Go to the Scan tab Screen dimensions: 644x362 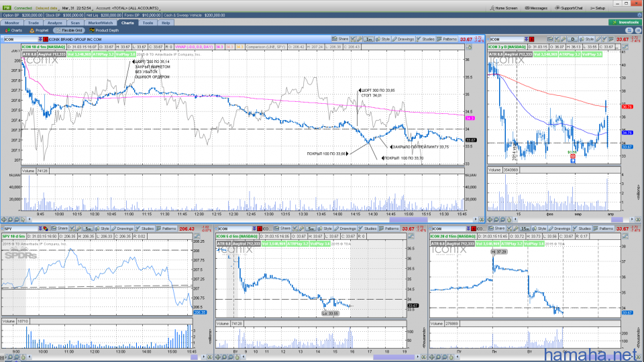(x=75, y=23)
